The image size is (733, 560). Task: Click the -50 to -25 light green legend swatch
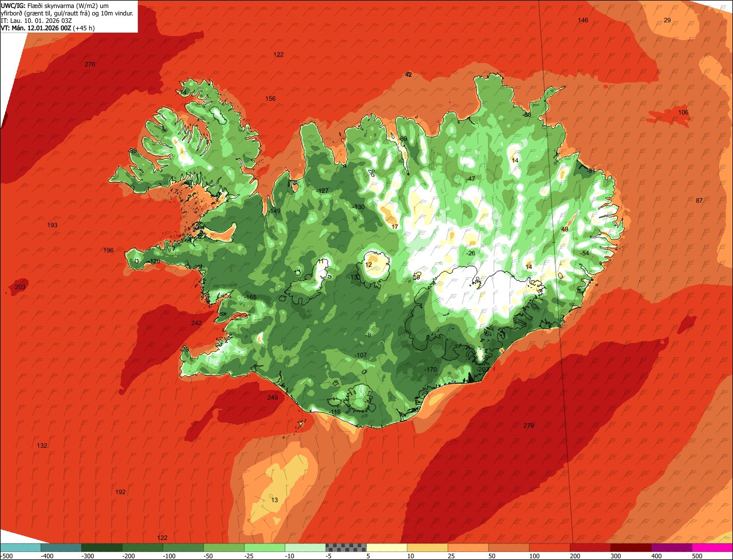224,547
